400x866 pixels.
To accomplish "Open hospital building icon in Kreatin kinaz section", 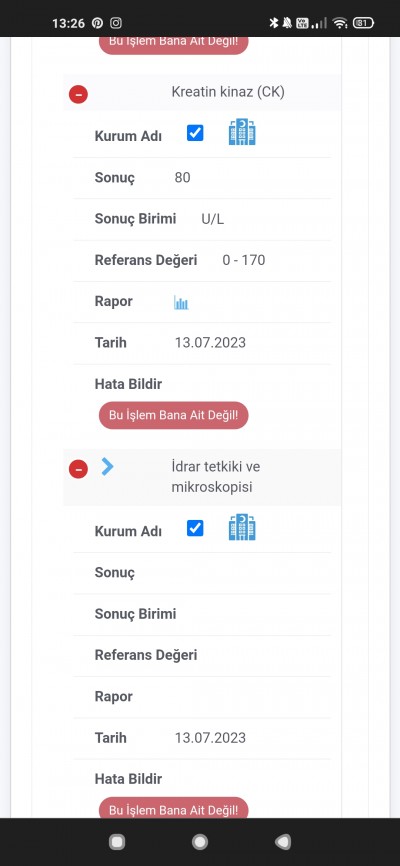I will coord(242,132).
